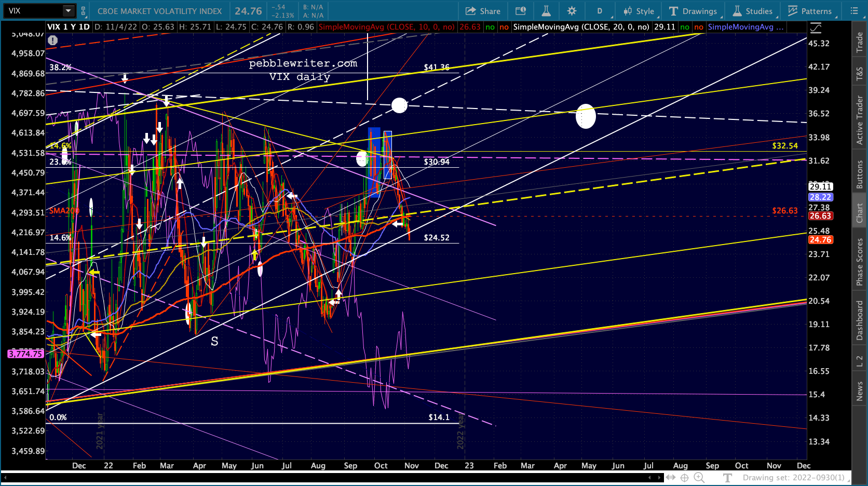The width and height of the screenshot is (868, 486).
Task: Click the time-axis expand arrows icon
Action: 671,478
